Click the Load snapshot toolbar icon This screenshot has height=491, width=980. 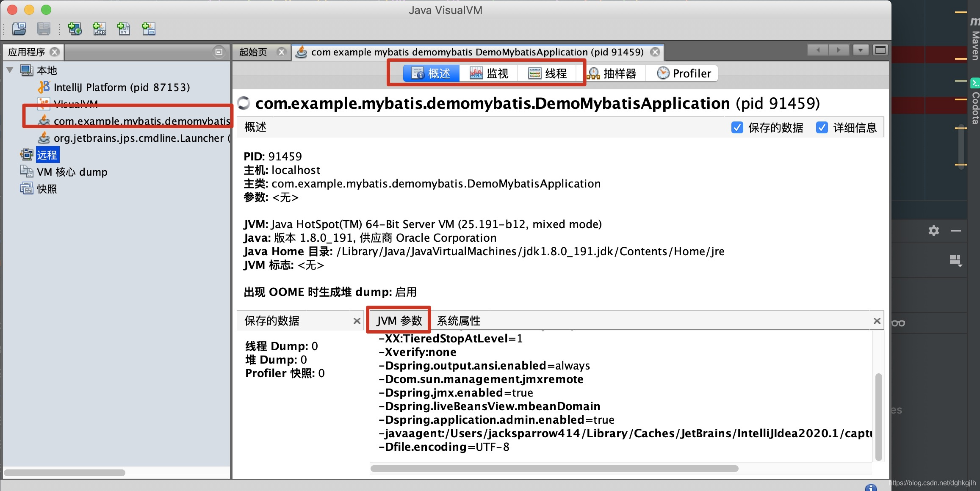[x=19, y=29]
